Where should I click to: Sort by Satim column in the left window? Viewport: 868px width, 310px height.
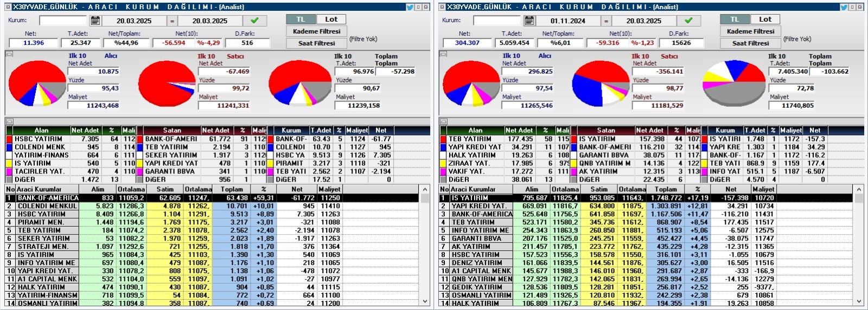[165, 190]
